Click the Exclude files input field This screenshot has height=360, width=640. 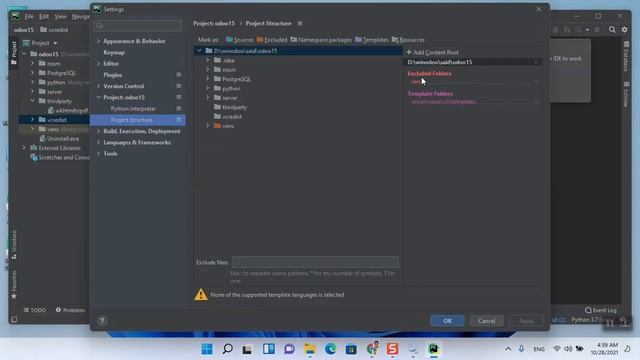315,262
